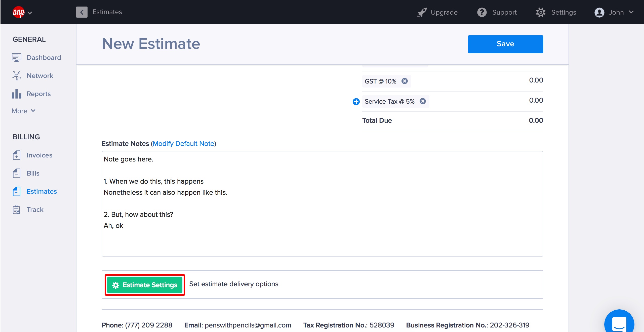Viewport: 644px width, 332px height.
Task: Open Invoices in the Billing section
Action: [x=39, y=155]
